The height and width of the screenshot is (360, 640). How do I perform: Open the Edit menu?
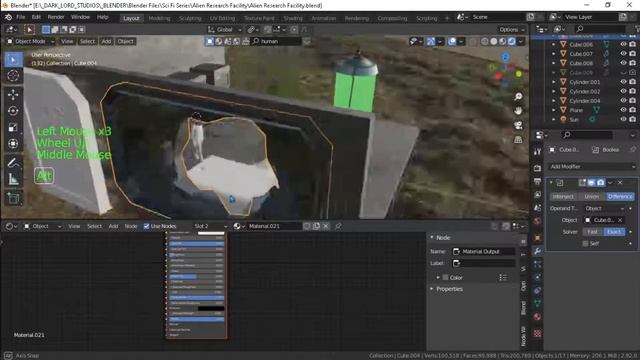[x=36, y=17]
